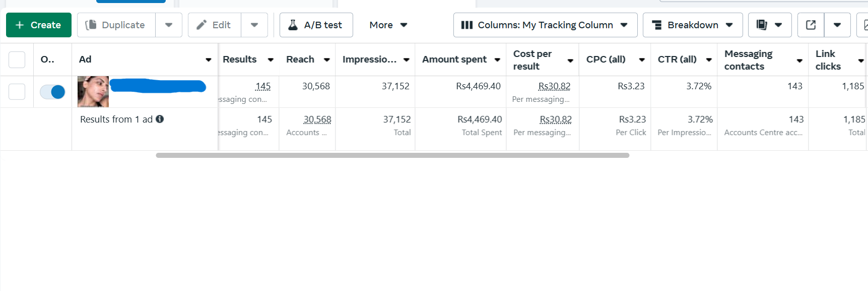The height and width of the screenshot is (291, 868).
Task: Select the ad row checkbox
Action: pos(17,92)
